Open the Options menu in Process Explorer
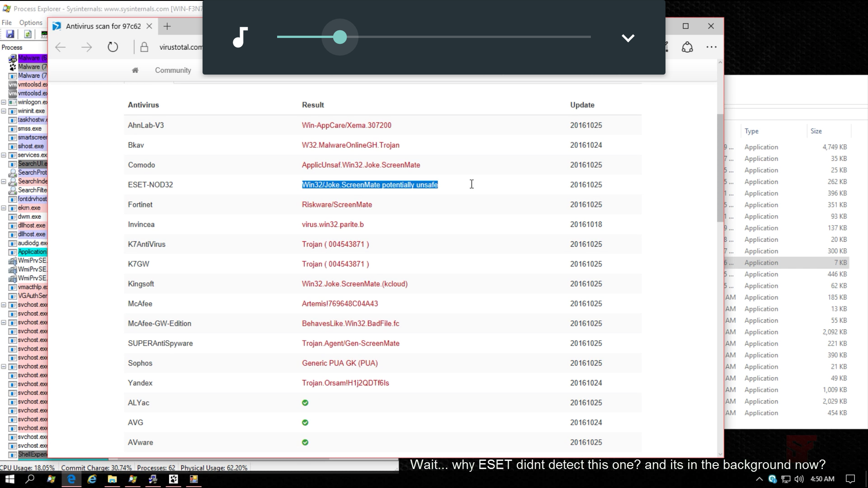This screenshot has height=488, width=868. 31,23
